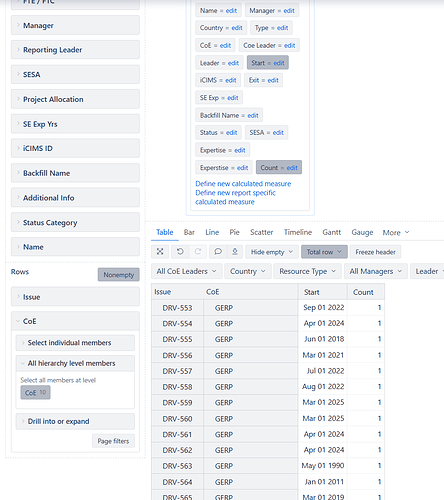Click the DRV-553 issue cell
The width and height of the screenshot is (444, 500).
(x=177, y=308)
